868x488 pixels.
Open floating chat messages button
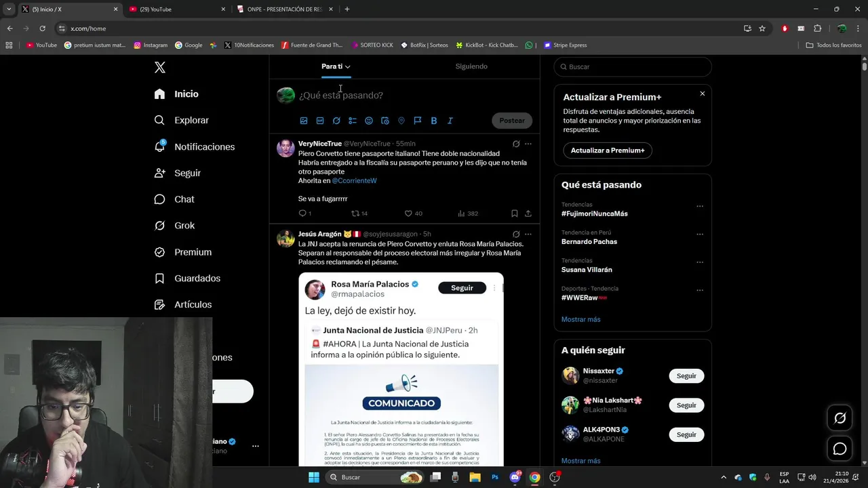tap(840, 449)
